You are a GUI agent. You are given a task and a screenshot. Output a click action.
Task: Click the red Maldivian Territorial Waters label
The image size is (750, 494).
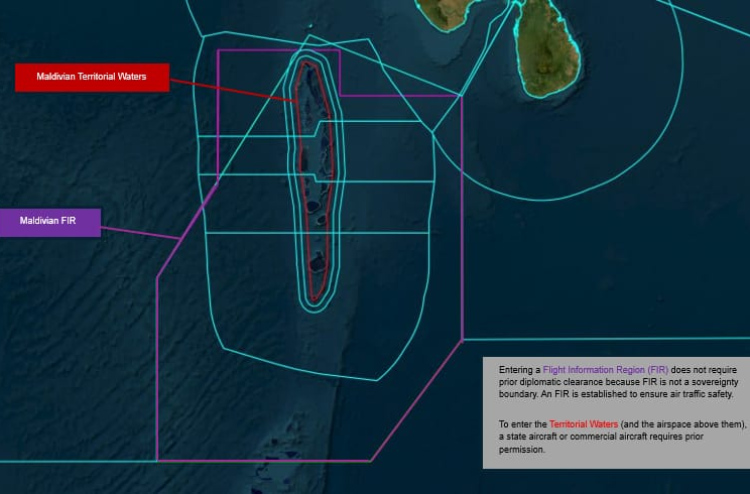(x=91, y=77)
